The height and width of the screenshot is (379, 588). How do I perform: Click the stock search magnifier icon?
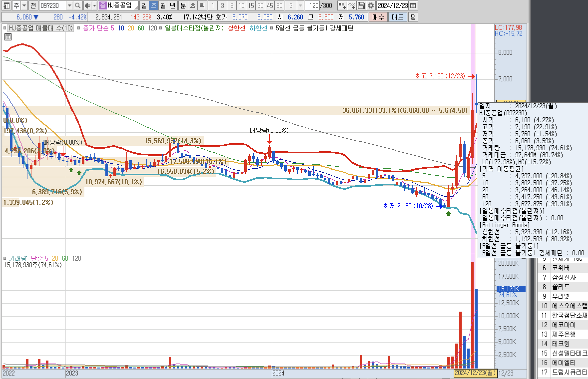[78, 5]
